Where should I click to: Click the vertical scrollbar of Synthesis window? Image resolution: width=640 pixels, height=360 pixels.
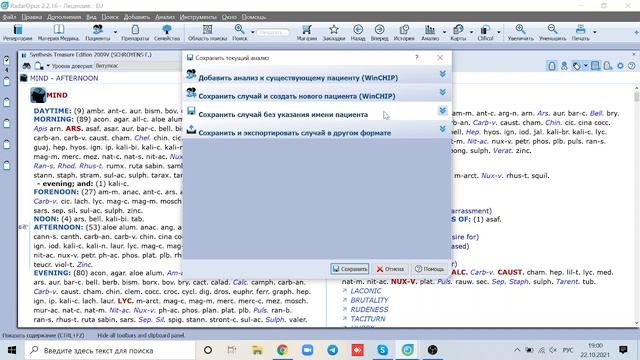coord(636,204)
